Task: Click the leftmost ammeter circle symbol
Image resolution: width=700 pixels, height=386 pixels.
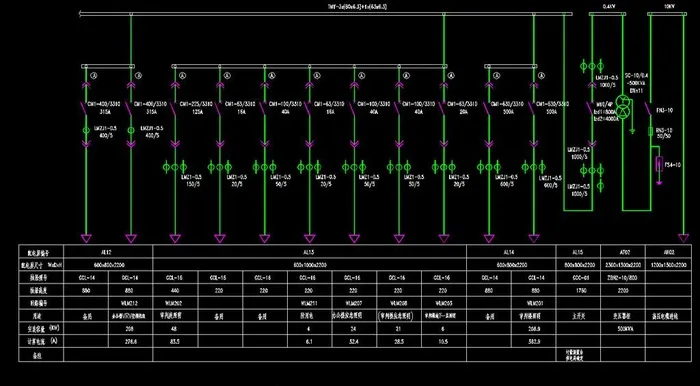Action: (x=94, y=76)
